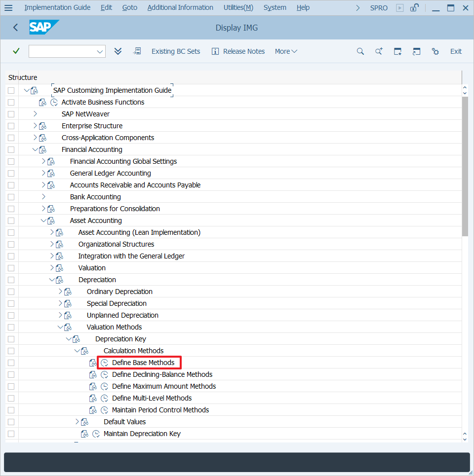Click the Where-Else-Used icon next to Existing BC Sets
The image size is (474, 476).
[137, 51]
